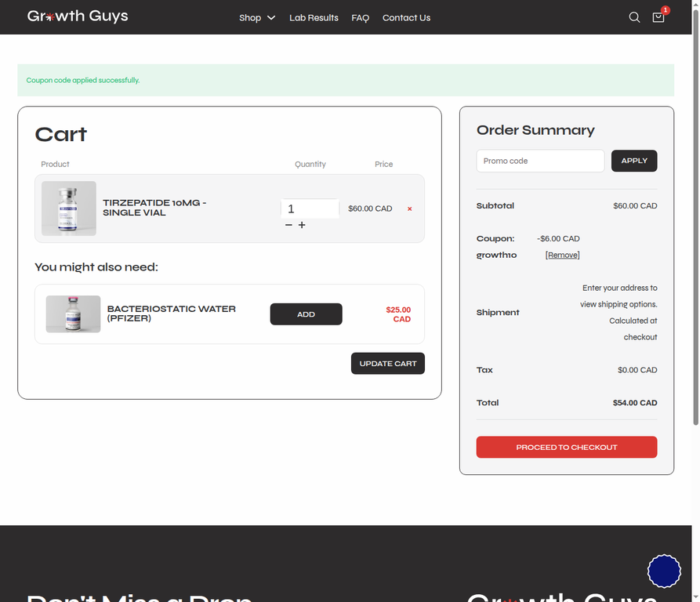Remove the growth10 coupon
700x602 pixels.
pos(562,255)
